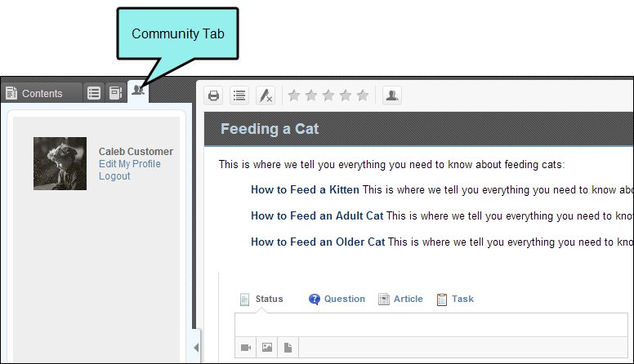Click the Feeding a Cat heading
This screenshot has width=634, height=364.
[x=270, y=129]
